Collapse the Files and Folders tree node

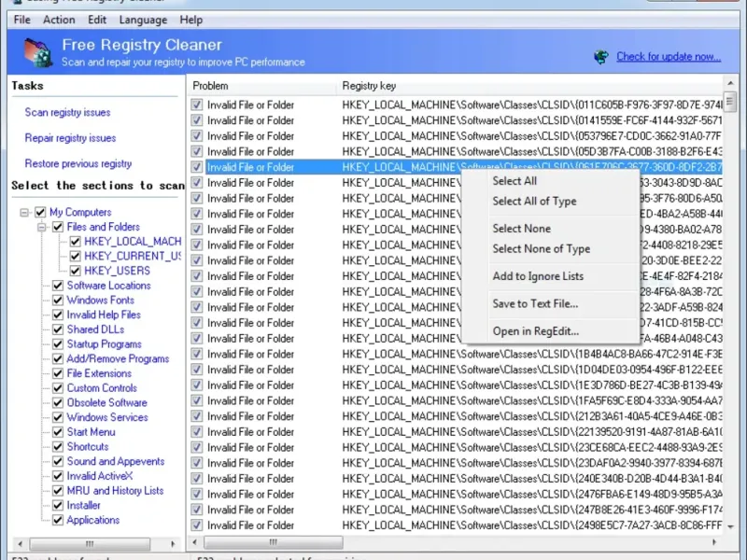click(x=42, y=227)
